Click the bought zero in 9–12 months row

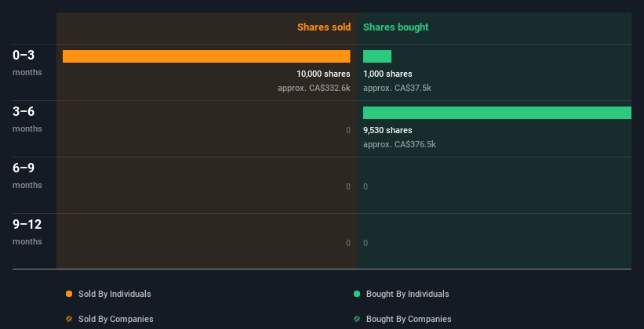[x=366, y=243]
